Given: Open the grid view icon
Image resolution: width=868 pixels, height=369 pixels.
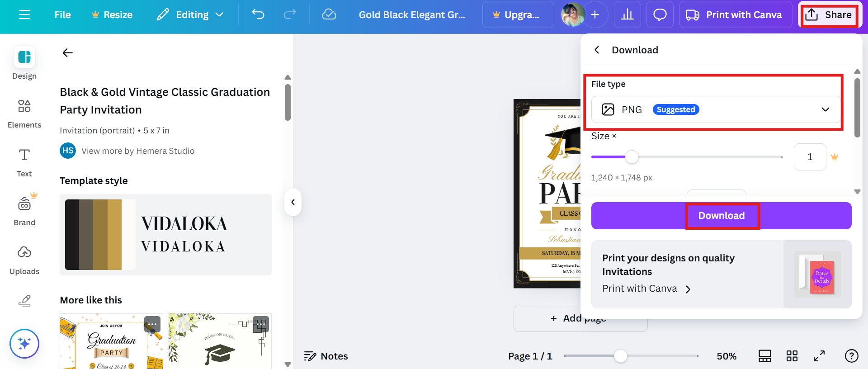Looking at the screenshot, I should pyautogui.click(x=792, y=356).
